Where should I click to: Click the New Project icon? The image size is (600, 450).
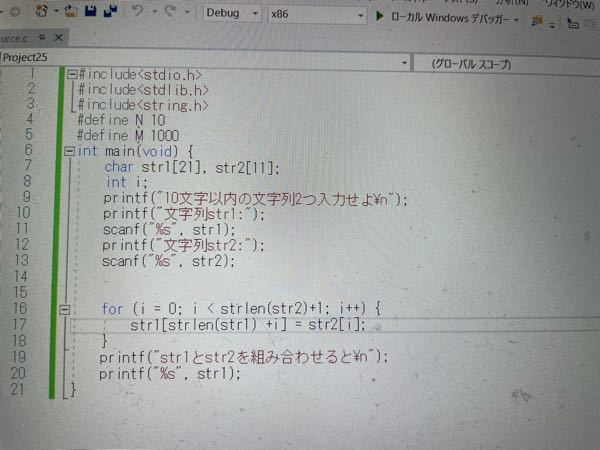(x=41, y=11)
